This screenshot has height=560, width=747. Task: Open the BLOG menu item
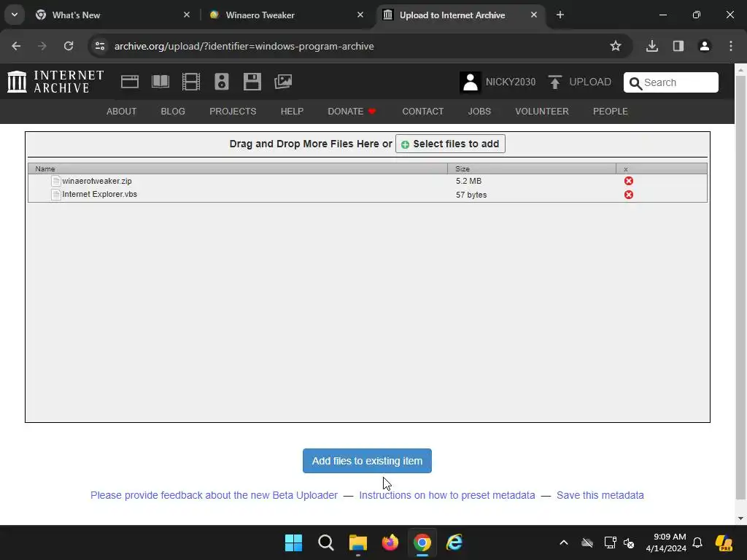[173, 112]
